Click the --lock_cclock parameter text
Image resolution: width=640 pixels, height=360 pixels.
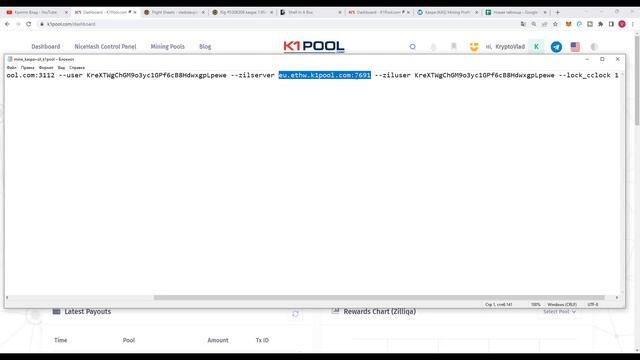(584, 75)
